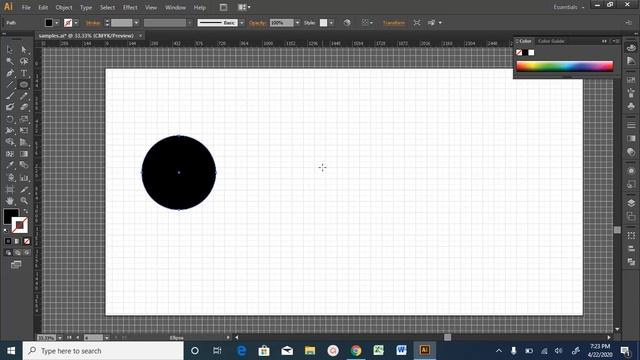
Task: Open the Layers panel icon
Action: click(631, 203)
